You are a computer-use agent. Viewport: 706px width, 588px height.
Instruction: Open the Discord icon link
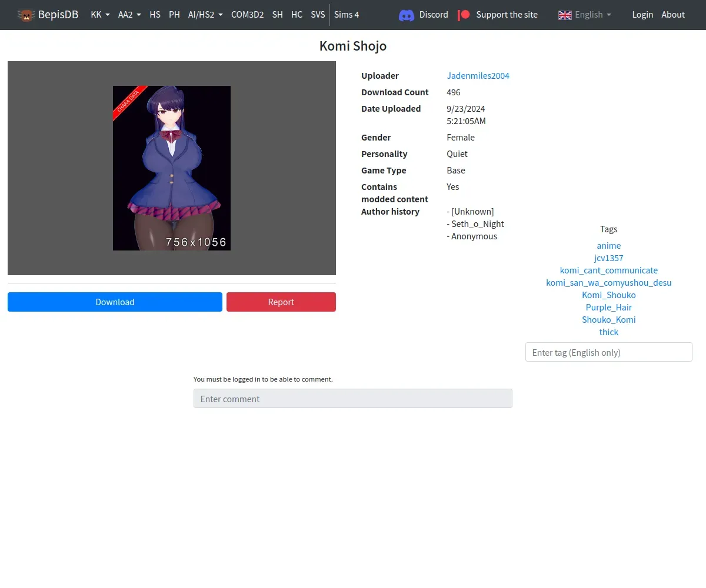point(407,15)
